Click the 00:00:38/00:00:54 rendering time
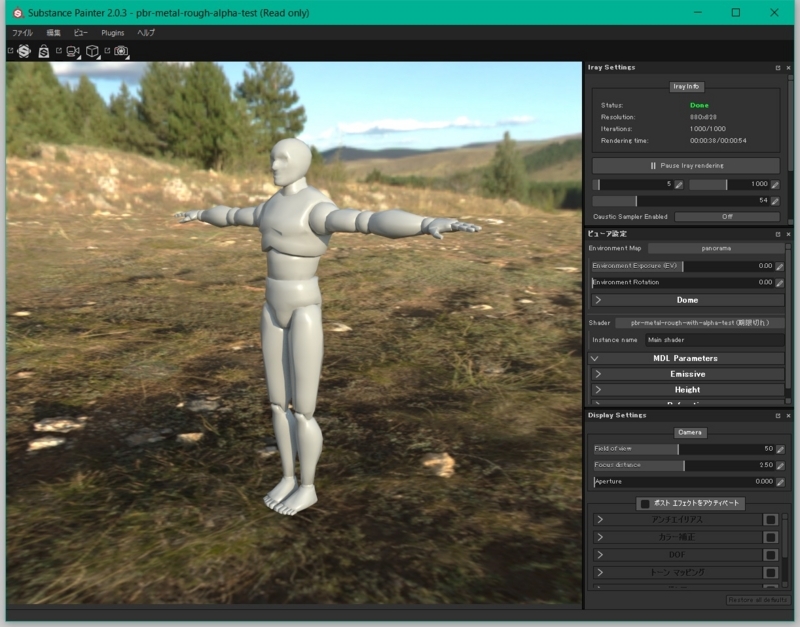Image resolution: width=800 pixels, height=627 pixels. point(718,141)
